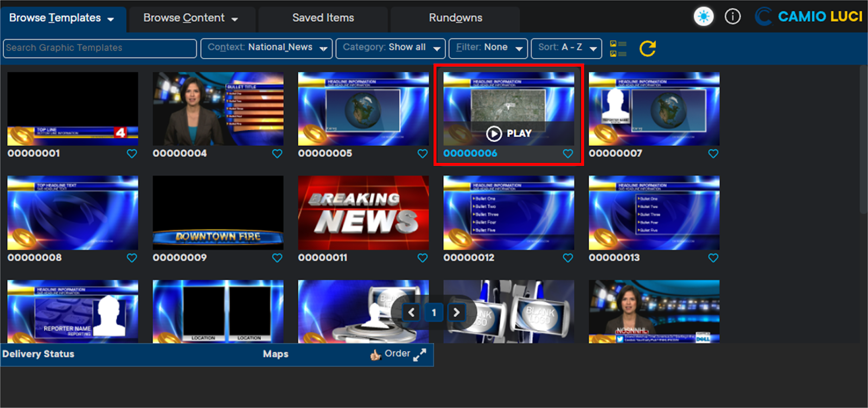This screenshot has height=408, width=868.
Task: Open the info circle icon
Action: 732,17
